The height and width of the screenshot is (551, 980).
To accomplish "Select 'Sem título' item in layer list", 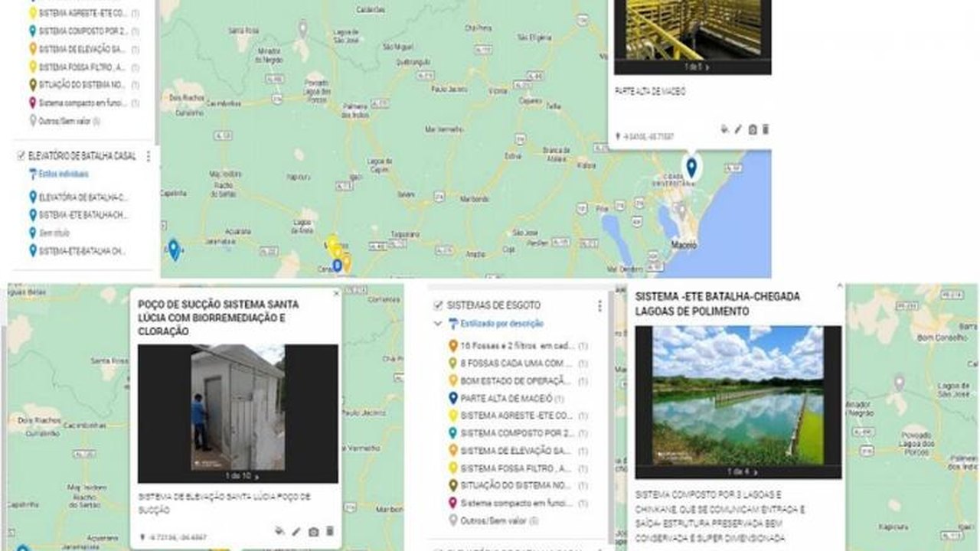I will coord(54,233).
